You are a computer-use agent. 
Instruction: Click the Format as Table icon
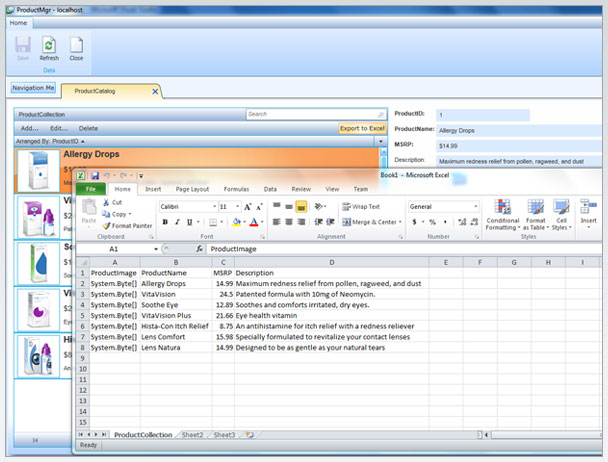pos(536,215)
